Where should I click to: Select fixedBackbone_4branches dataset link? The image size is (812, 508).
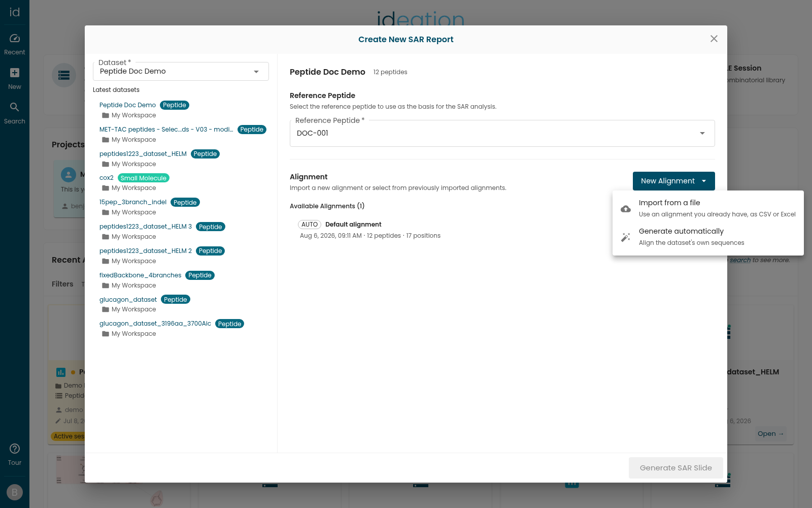pyautogui.click(x=140, y=275)
